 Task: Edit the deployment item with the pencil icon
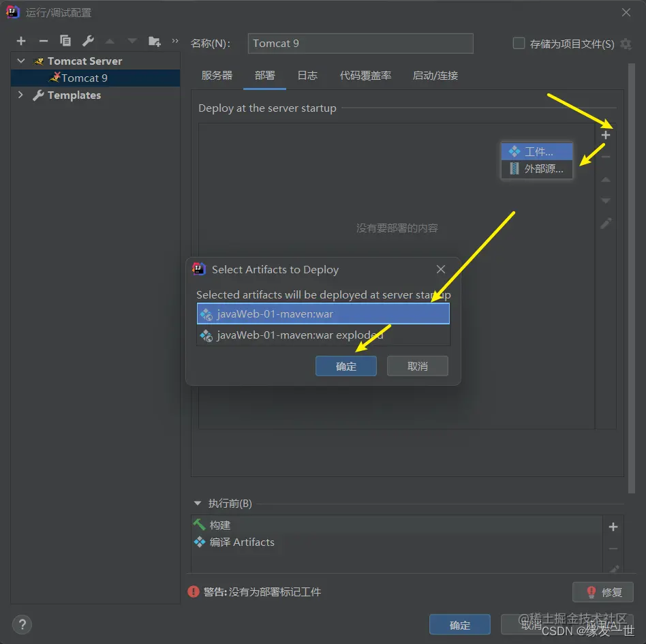[606, 224]
